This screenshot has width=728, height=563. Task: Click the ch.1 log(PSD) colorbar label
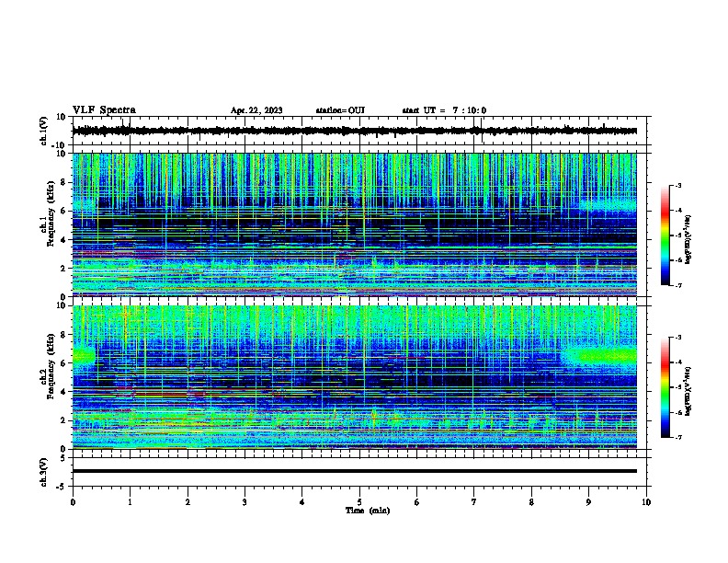(x=688, y=239)
